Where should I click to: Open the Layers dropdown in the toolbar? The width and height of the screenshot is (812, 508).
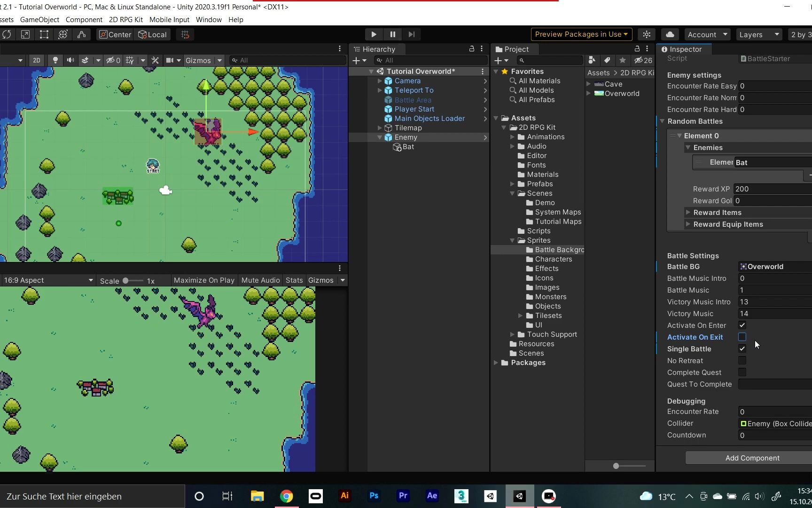(x=758, y=34)
